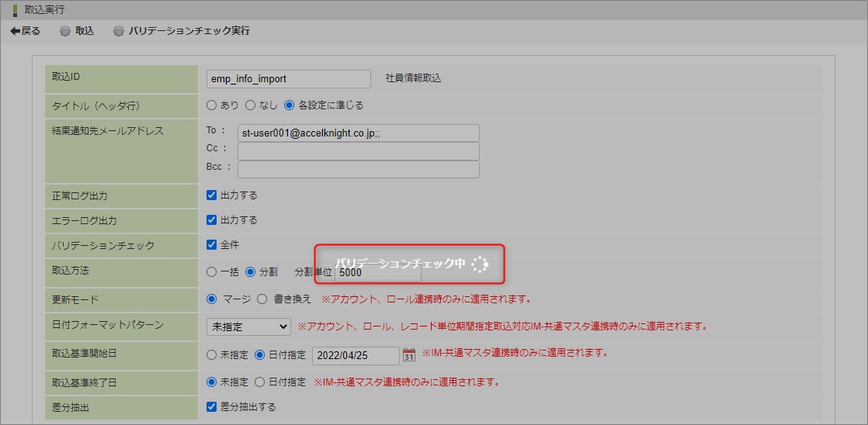Toggle エラーログ出力 出力する checkbox
868x425 pixels.
[x=212, y=220]
